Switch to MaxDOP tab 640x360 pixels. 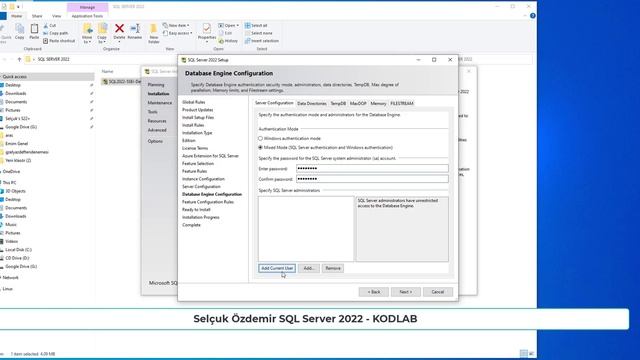point(358,104)
